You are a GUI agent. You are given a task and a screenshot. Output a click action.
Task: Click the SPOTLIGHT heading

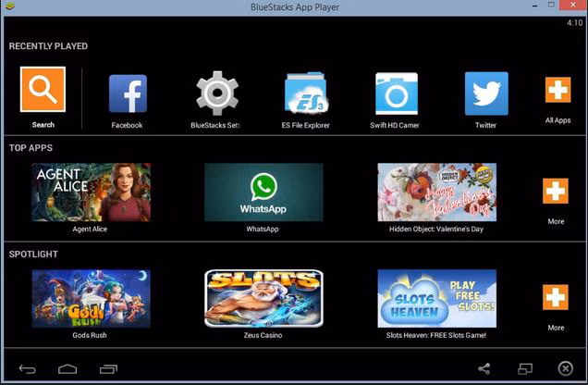click(33, 254)
